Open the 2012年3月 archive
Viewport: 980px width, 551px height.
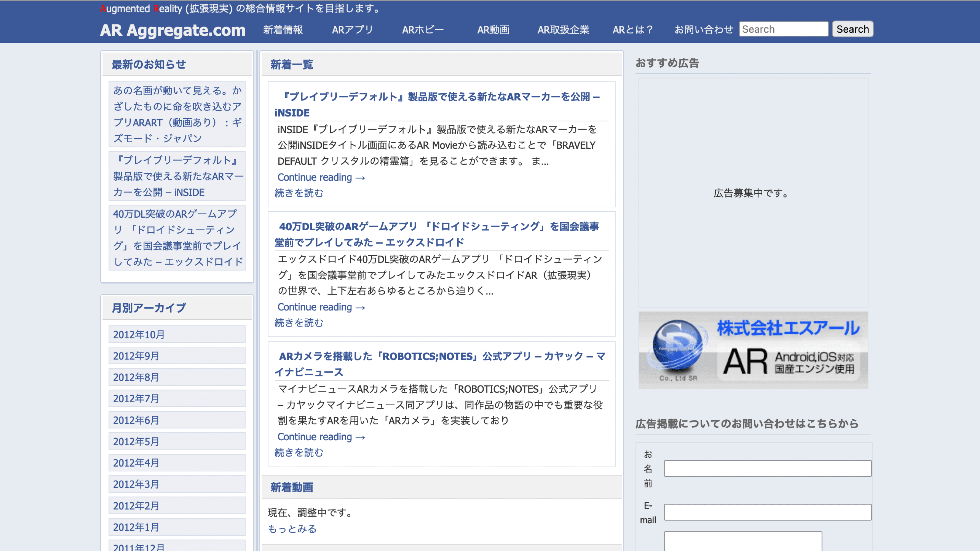[177, 484]
